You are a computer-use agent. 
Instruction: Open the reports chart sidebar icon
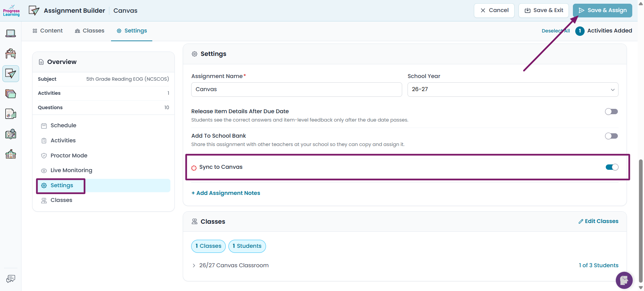[11, 114]
